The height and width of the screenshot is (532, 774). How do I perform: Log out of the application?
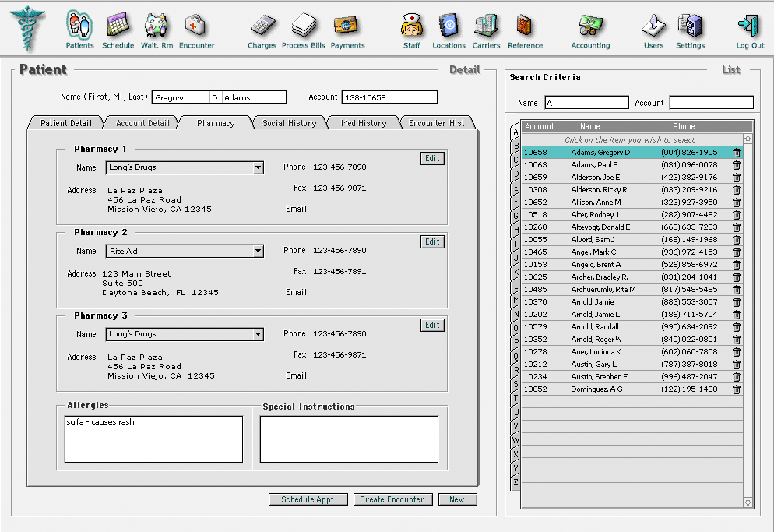tap(750, 30)
